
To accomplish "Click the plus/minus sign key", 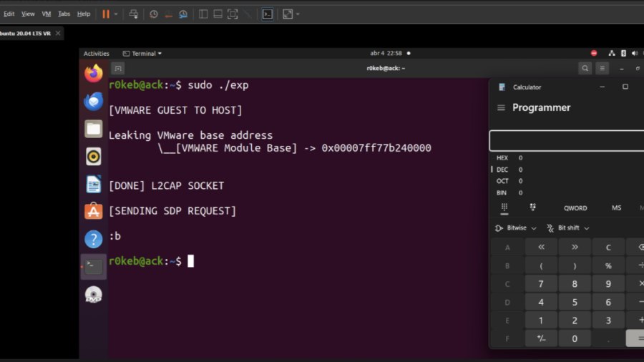I will point(541,338).
